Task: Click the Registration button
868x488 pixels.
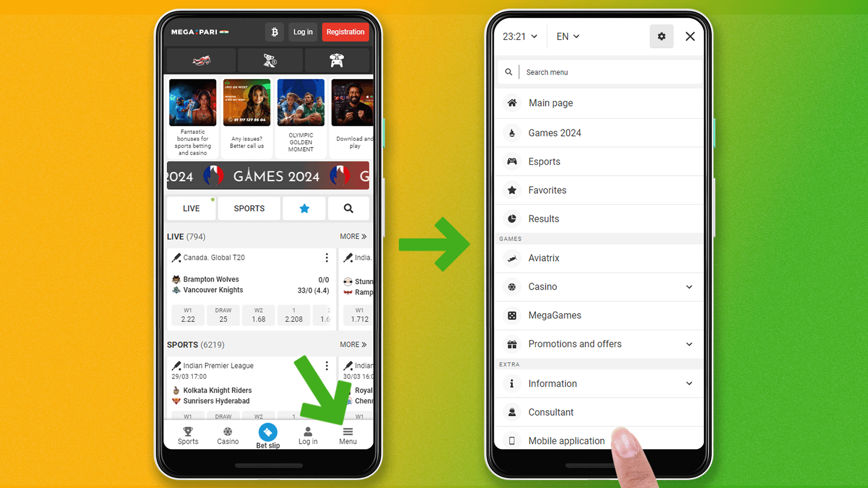Action: coord(346,32)
